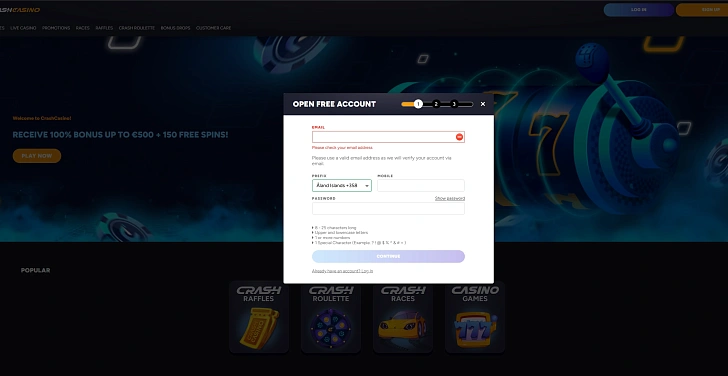Open the Customer Care menu item
The height and width of the screenshot is (376, 728).
213,28
